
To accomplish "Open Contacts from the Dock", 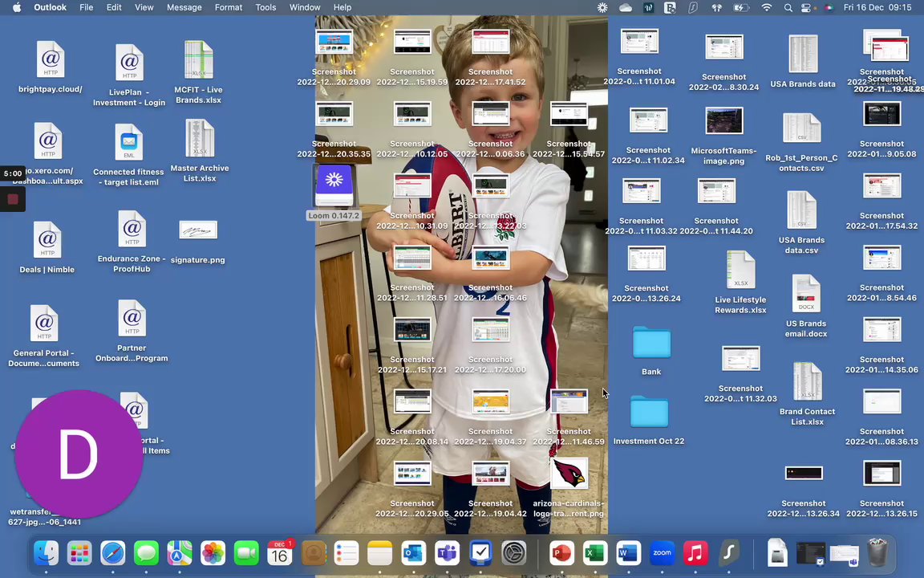I will click(x=314, y=553).
